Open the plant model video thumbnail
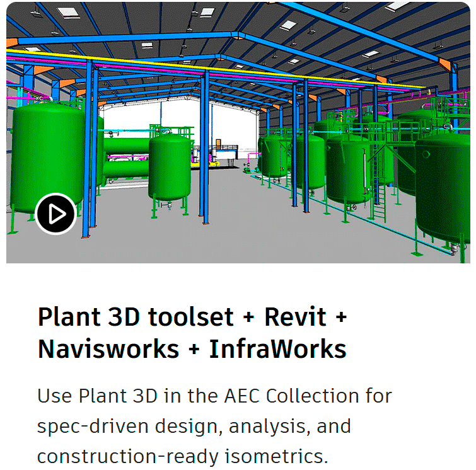The width and height of the screenshot is (476, 470). pyautogui.click(x=238, y=132)
